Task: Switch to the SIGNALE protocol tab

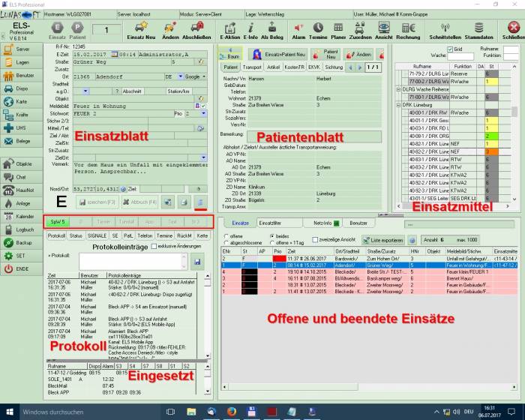Action: point(97,235)
